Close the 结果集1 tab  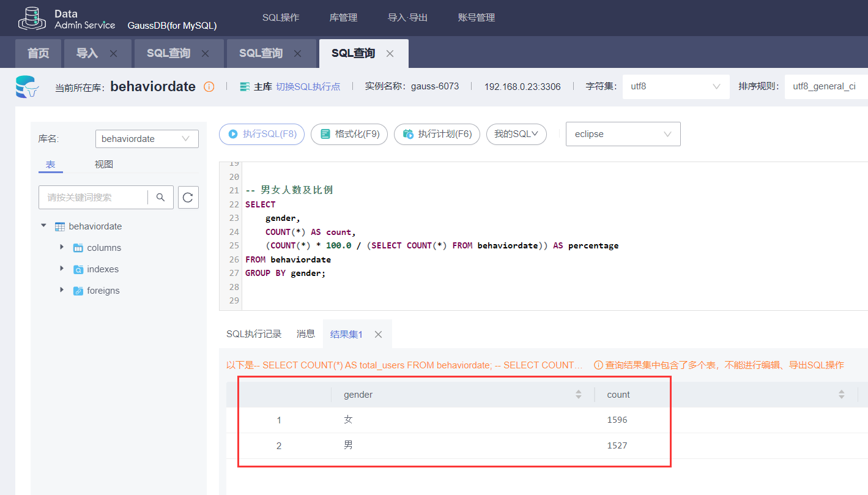click(378, 334)
